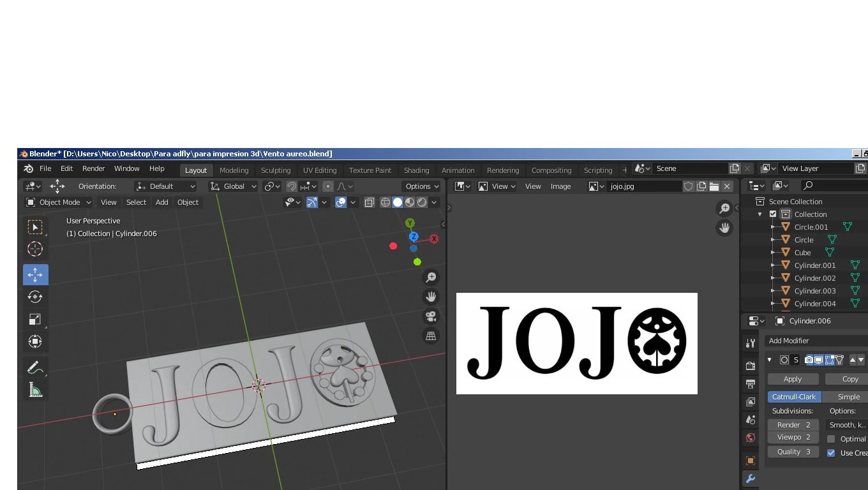This screenshot has height=490, width=868.
Task: Toggle X-ray display in viewport
Action: click(x=370, y=202)
